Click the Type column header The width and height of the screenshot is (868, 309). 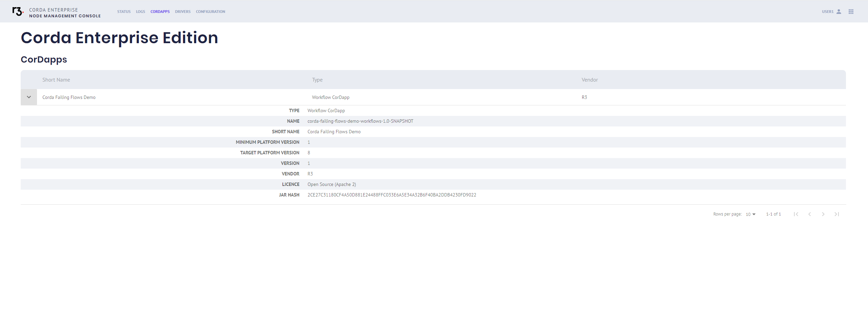(x=317, y=80)
